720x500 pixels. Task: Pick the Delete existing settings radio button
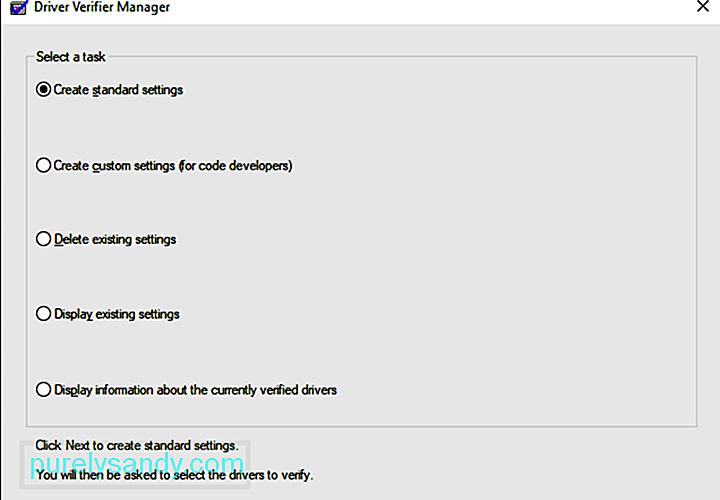click(x=43, y=239)
